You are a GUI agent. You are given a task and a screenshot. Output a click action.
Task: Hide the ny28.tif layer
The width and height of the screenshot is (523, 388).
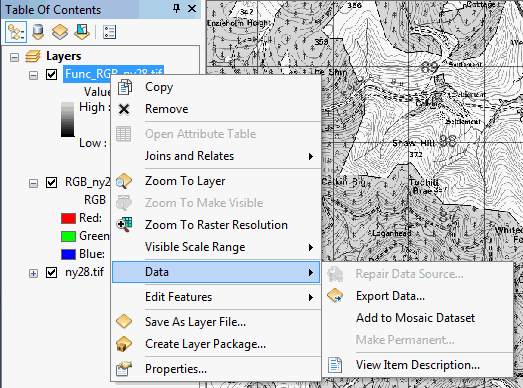point(51,273)
